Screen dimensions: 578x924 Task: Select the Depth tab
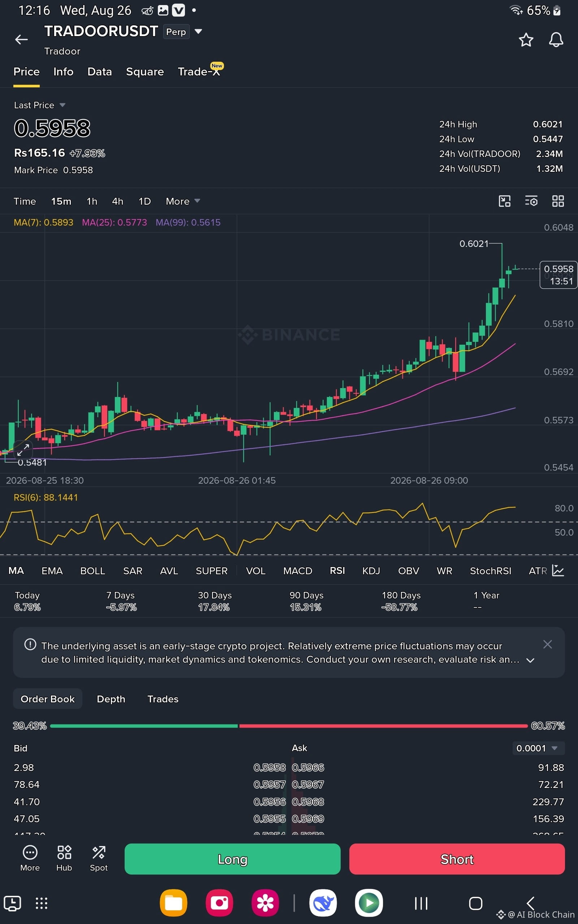pyautogui.click(x=111, y=699)
